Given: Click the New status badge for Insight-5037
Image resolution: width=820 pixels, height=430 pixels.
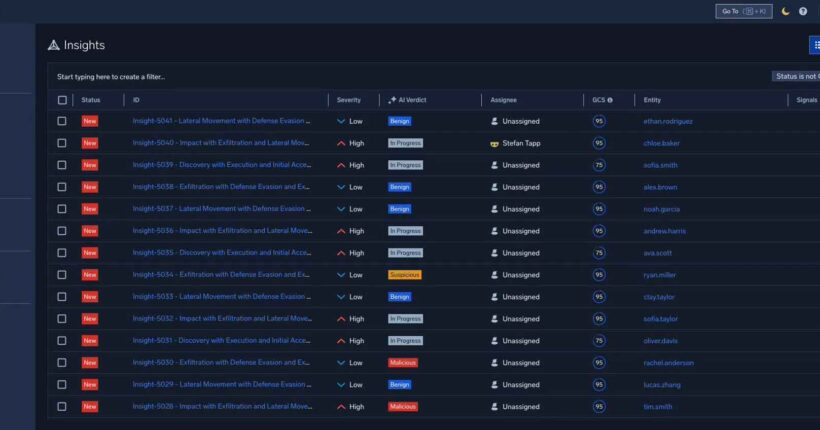Looking at the screenshot, I should (90, 209).
